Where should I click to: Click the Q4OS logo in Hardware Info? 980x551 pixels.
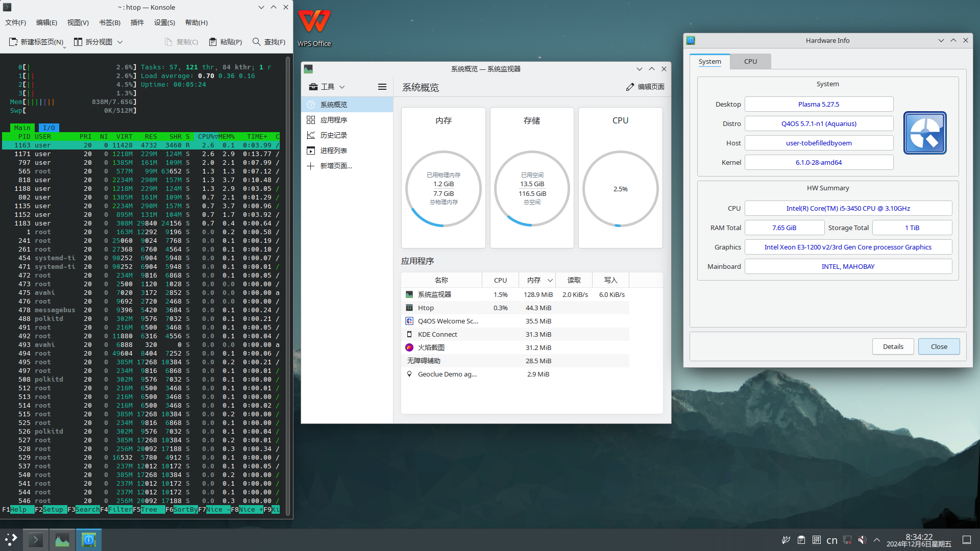925,133
